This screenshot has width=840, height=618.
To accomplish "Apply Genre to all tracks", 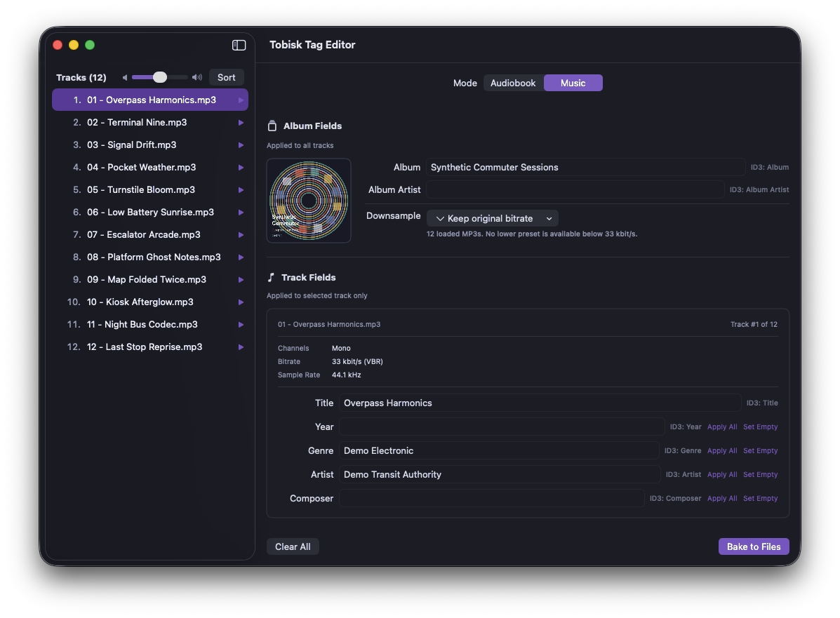I will [x=721, y=451].
